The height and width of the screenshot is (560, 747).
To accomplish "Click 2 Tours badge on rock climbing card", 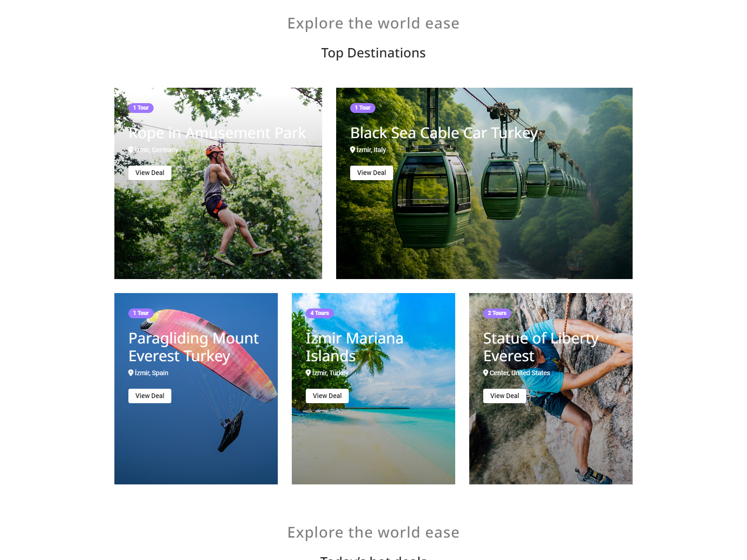I will pos(497,313).
